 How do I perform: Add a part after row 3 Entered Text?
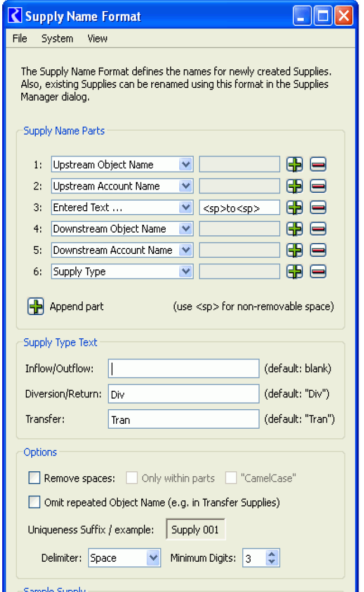point(294,207)
